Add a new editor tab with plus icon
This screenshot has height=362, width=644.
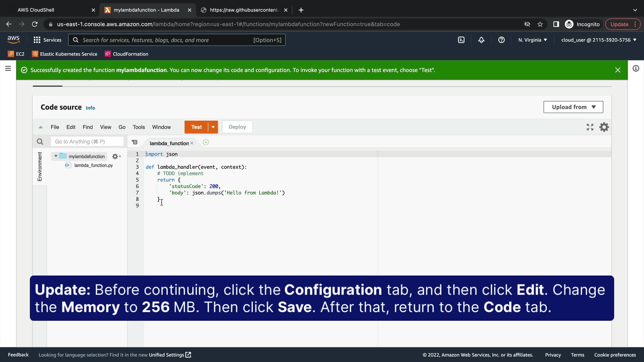pyautogui.click(x=206, y=142)
